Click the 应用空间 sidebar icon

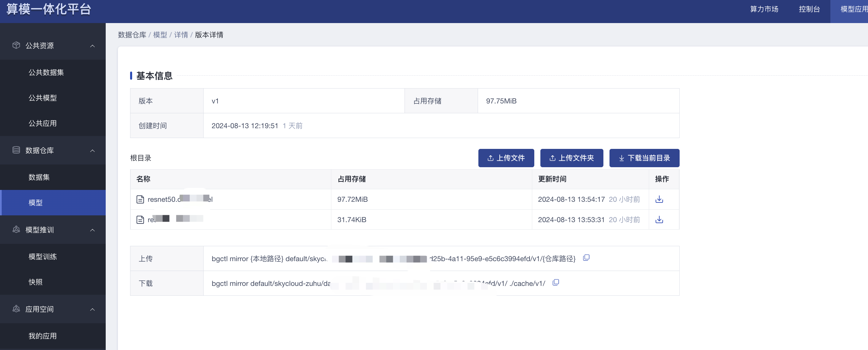[16, 309]
